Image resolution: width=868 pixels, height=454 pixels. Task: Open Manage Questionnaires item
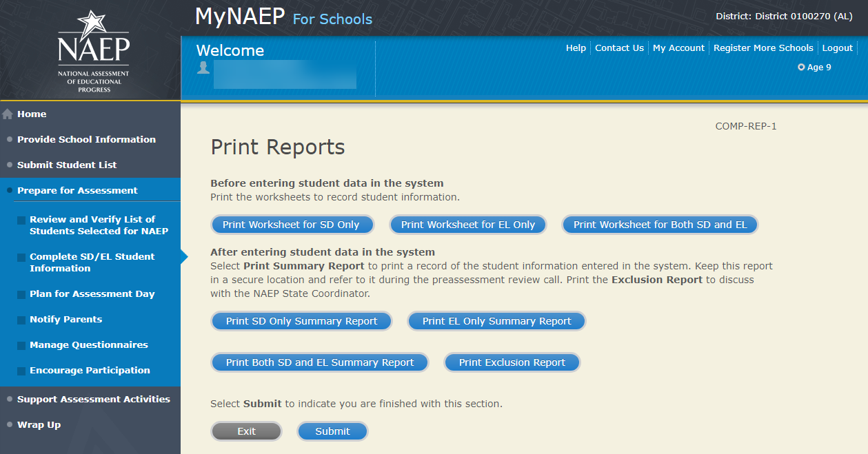pos(89,345)
